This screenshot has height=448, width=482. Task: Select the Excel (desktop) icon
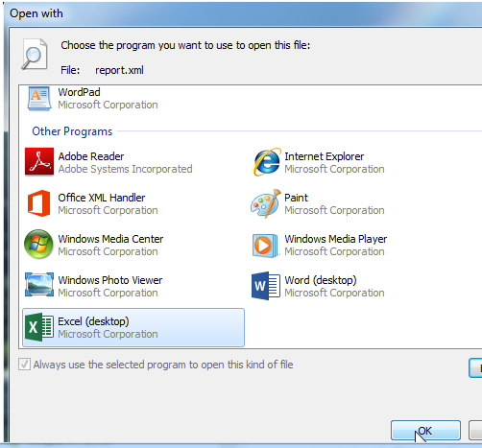pos(39,327)
